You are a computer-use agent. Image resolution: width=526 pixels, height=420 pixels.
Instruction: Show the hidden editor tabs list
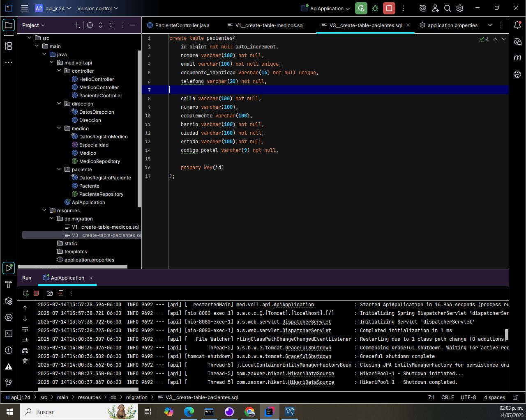(x=490, y=25)
